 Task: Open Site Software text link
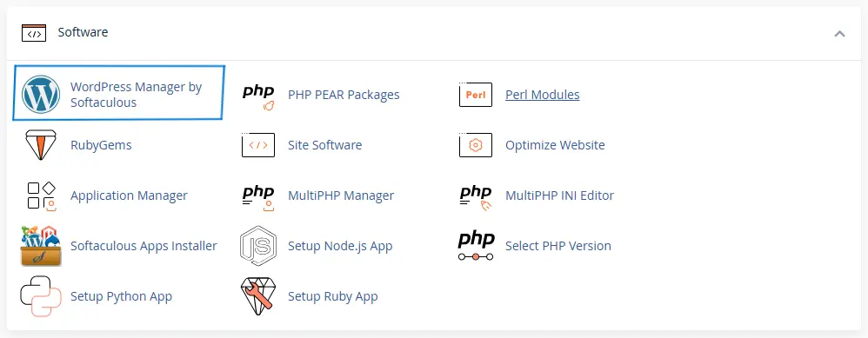[x=325, y=145]
